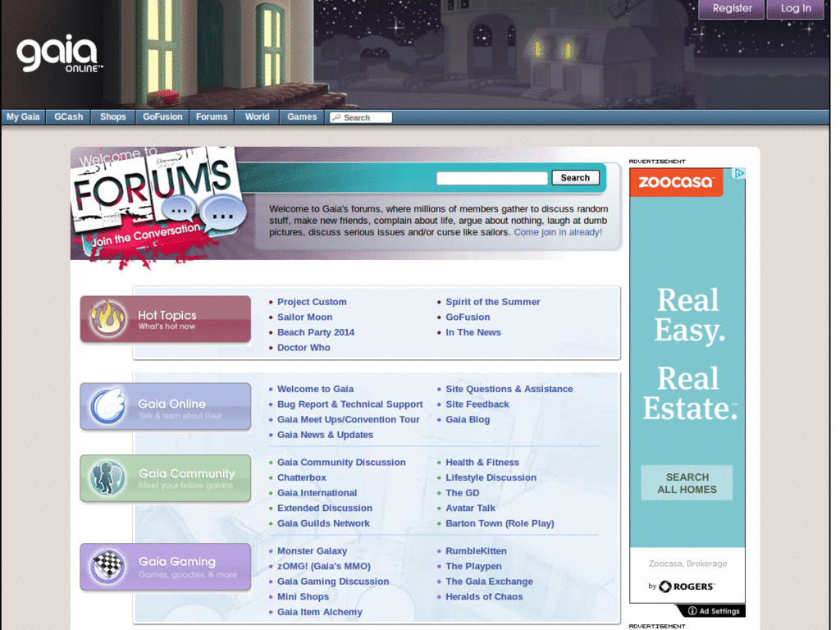Click the Welcome to Forums banner image

click(x=158, y=206)
